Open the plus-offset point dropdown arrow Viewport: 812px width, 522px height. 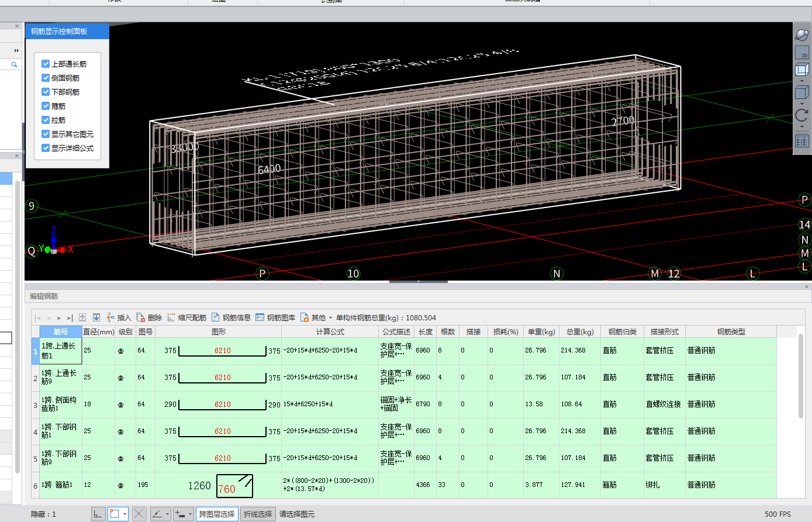click(x=190, y=514)
